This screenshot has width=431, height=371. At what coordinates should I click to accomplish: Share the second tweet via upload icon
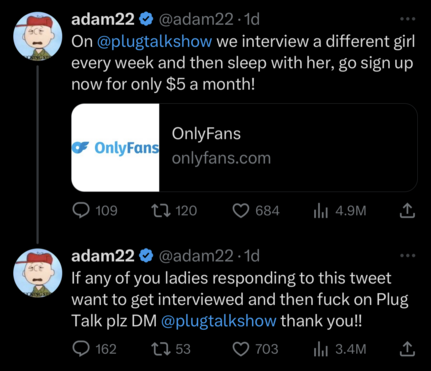[407, 349]
